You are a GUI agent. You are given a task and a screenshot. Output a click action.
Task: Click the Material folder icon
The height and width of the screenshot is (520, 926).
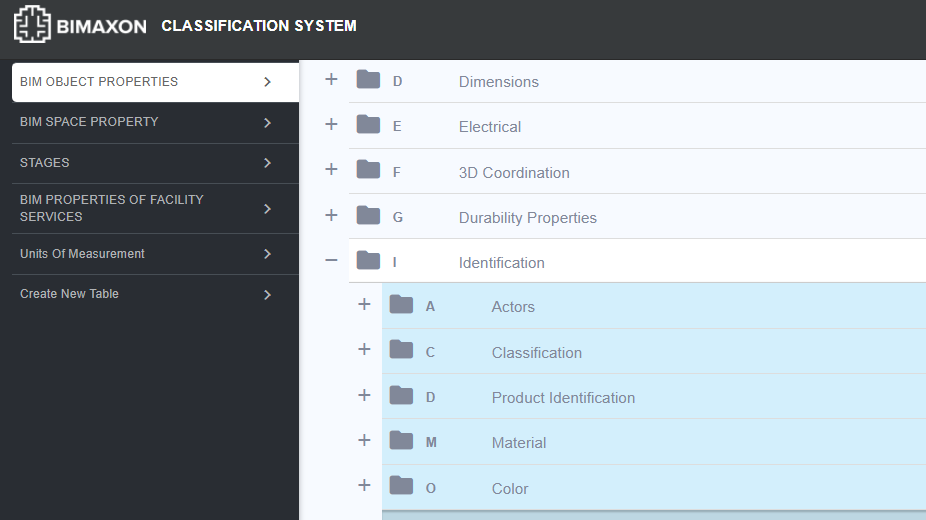(x=401, y=440)
